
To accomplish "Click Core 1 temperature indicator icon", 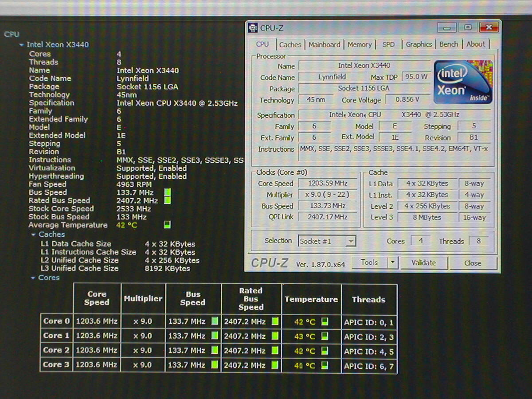I will coord(325,336).
